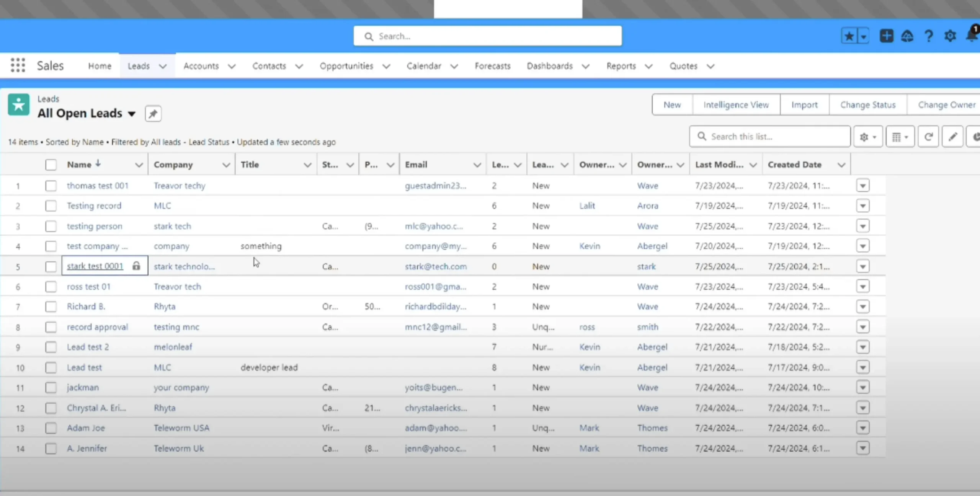Image resolution: width=980 pixels, height=496 pixels.
Task: Select the checkbox for thomas test 001
Action: [x=51, y=186]
